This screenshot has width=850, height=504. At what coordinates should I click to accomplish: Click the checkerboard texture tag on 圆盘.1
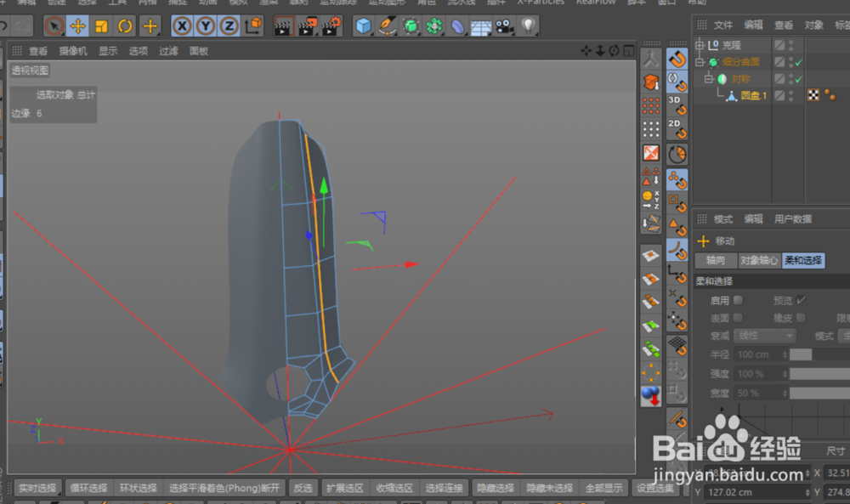pos(813,95)
